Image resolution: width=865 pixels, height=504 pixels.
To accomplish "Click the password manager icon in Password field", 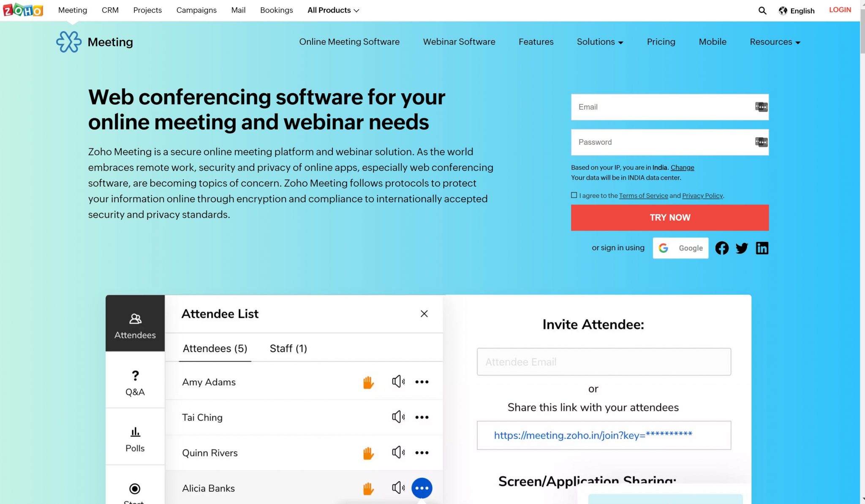I will 761,142.
